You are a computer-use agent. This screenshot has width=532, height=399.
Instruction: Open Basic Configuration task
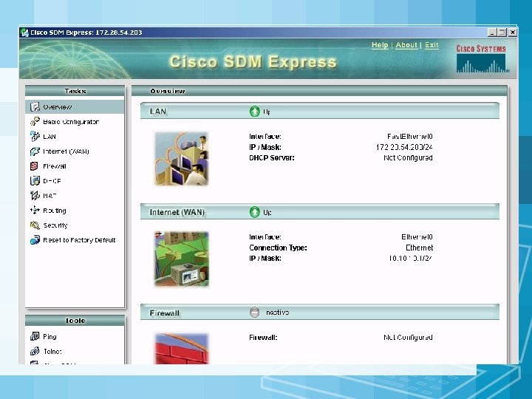pyautogui.click(x=71, y=121)
